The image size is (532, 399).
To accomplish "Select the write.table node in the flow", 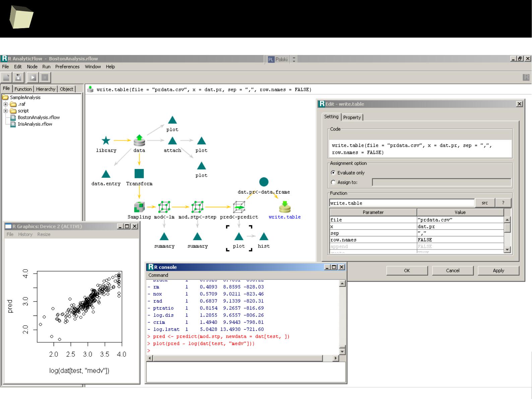I will [285, 207].
